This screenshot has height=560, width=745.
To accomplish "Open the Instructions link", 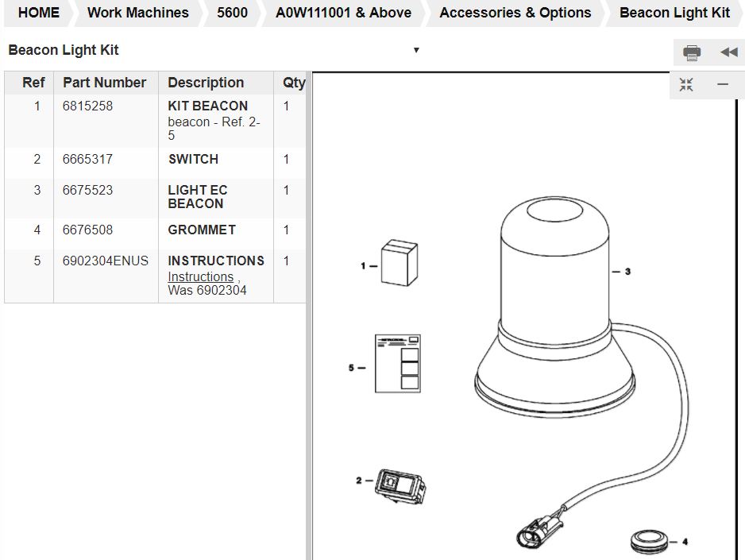I will pos(200,276).
